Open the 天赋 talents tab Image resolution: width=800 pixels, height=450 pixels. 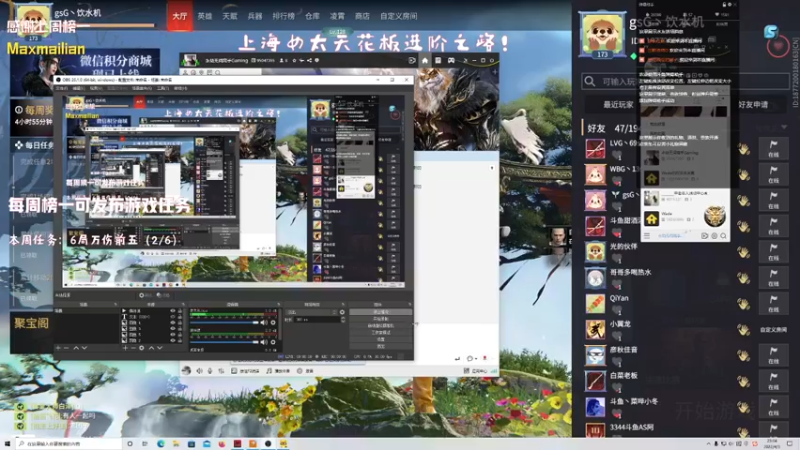click(230, 16)
